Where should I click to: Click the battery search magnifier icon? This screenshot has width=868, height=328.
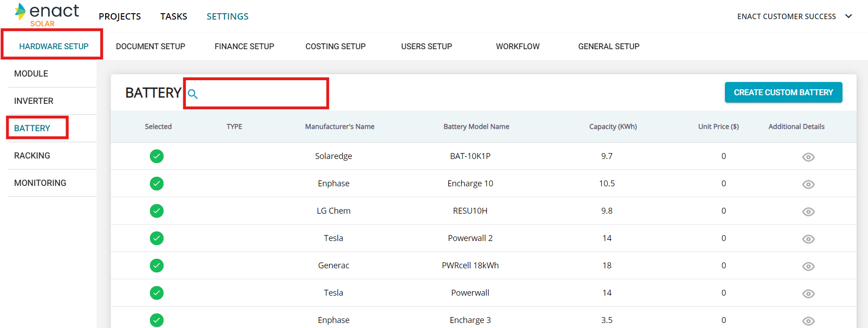point(193,94)
